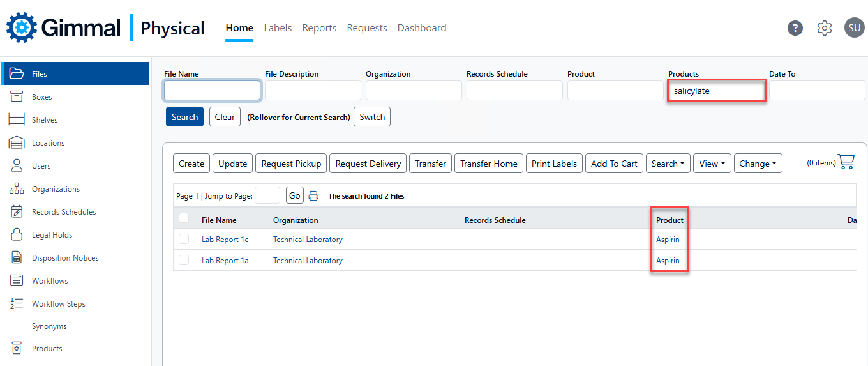Open the shopping cart icon

click(846, 162)
